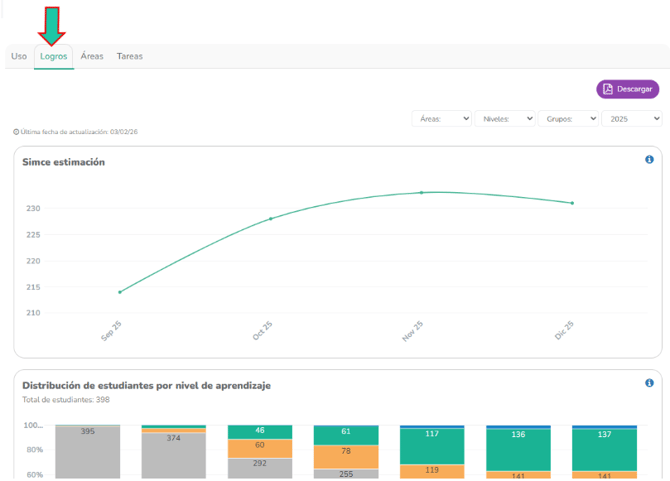The image size is (670, 481).
Task: Click the Oct 25 data point on line chart
Action: [270, 218]
